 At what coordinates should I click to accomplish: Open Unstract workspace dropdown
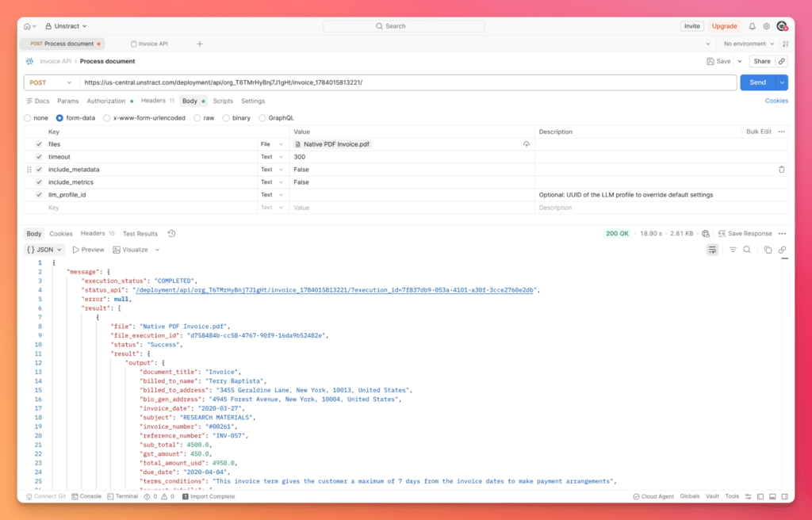[67, 26]
